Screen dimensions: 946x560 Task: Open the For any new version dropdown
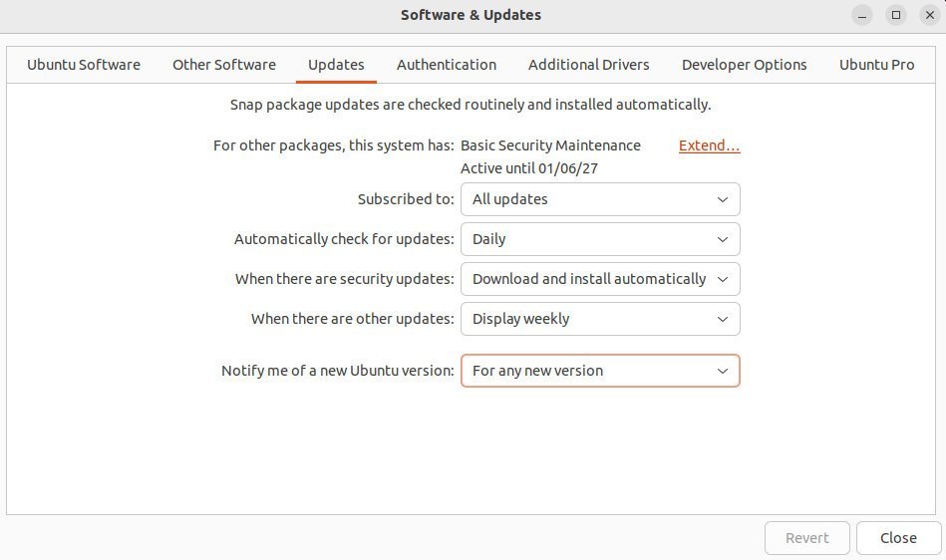600,371
